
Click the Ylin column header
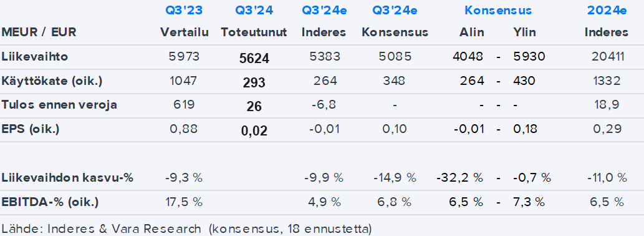(x=524, y=32)
